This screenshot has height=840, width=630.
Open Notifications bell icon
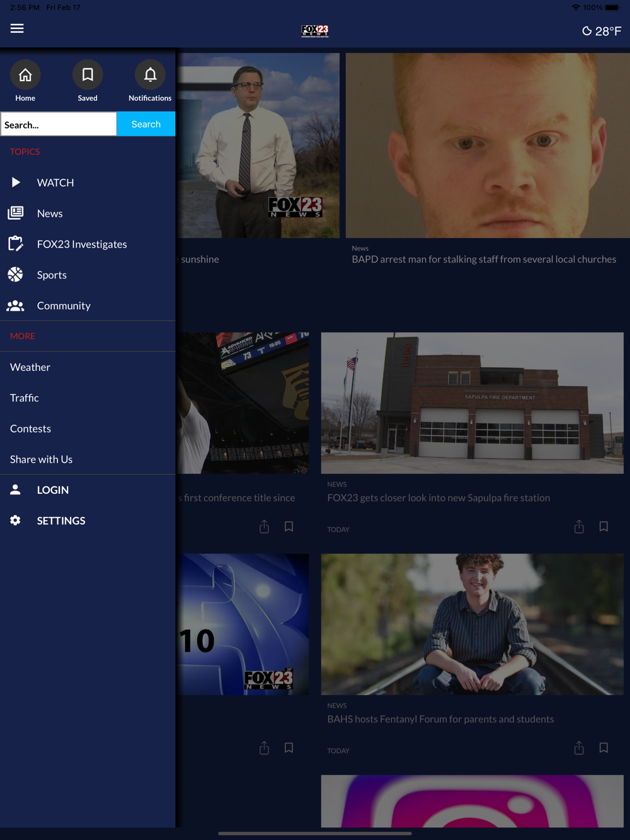(150, 75)
